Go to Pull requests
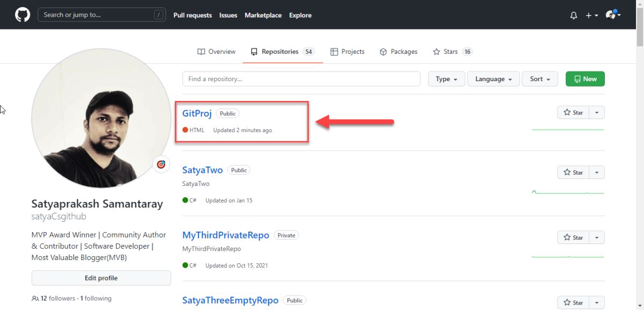Screen dimensions: 644x310 coord(193,16)
